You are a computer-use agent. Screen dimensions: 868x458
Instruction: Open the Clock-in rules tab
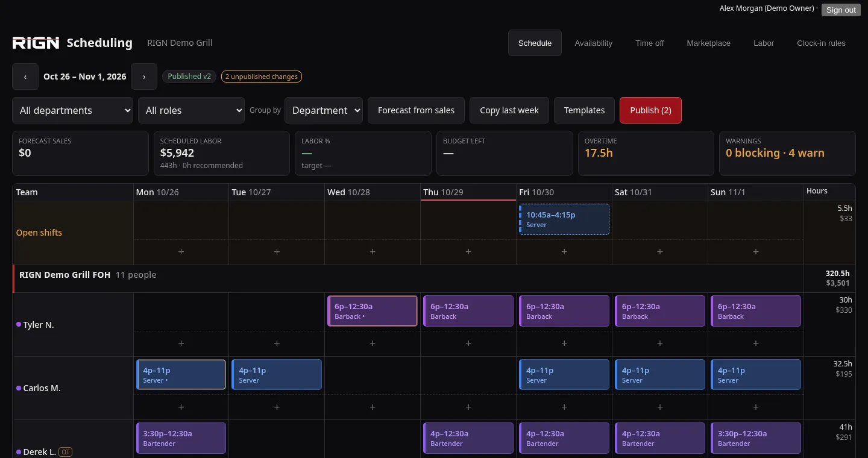tap(821, 43)
